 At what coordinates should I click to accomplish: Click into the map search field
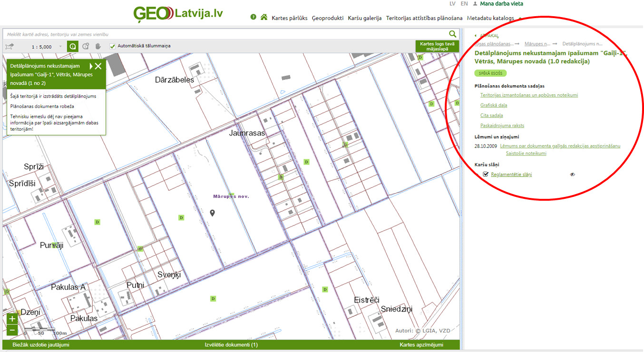(x=225, y=34)
